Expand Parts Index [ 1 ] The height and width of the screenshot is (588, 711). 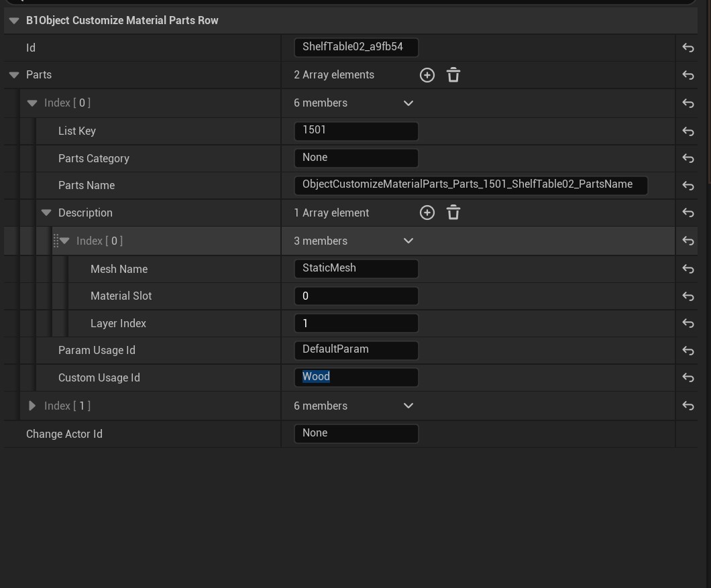32,406
